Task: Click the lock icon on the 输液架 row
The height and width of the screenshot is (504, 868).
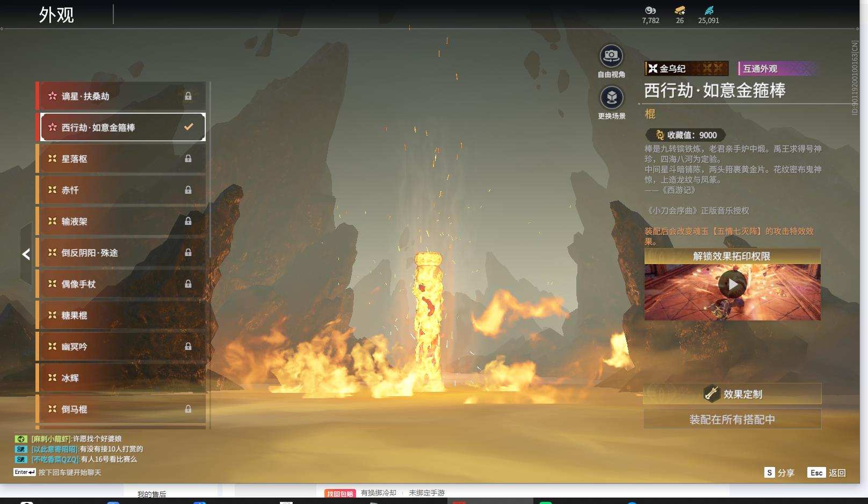Action: click(188, 221)
